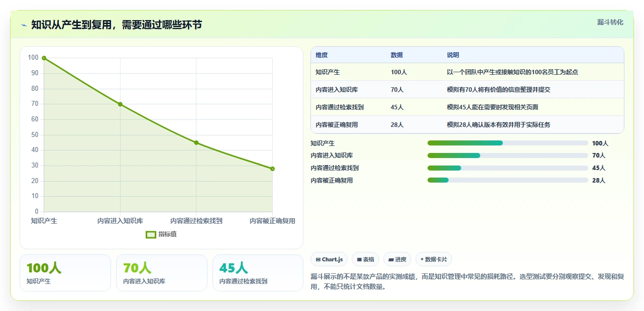This screenshot has width=644, height=311.
Task: Select the 知识产生 cell in the table
Action: [328, 72]
